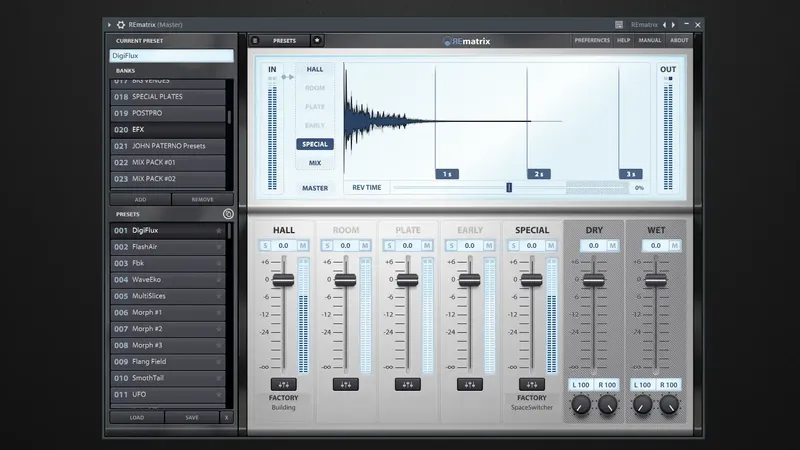This screenshot has width=800, height=450.
Task: Select the MIX view tab
Action: coord(315,163)
